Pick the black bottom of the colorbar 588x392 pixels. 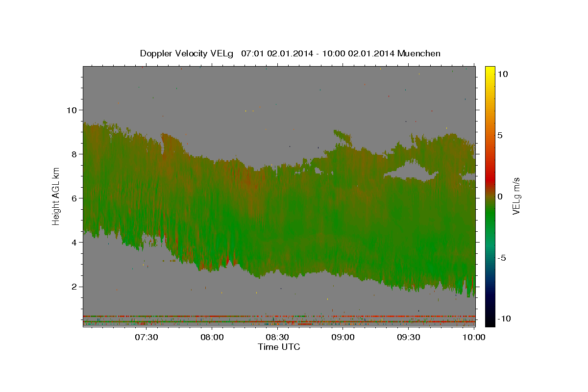(x=490, y=322)
